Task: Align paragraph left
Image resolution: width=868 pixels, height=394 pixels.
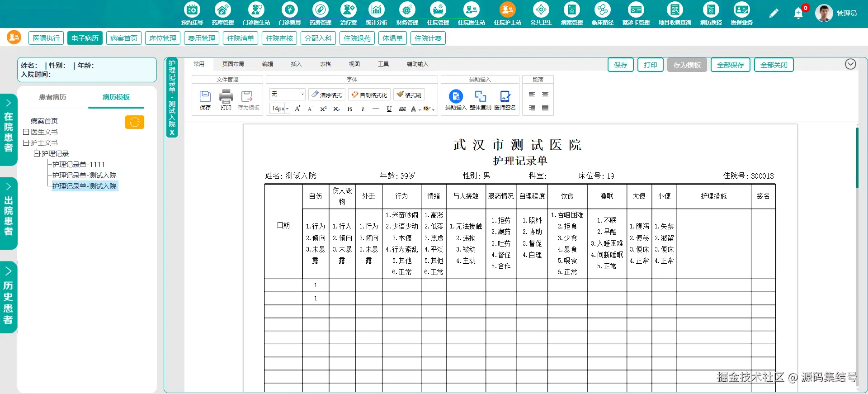Action: pyautogui.click(x=532, y=95)
